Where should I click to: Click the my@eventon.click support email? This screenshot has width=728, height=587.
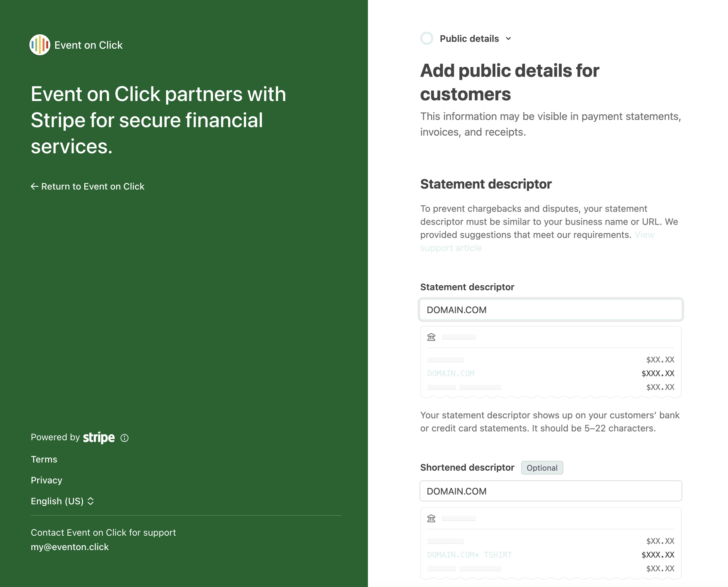pos(70,547)
